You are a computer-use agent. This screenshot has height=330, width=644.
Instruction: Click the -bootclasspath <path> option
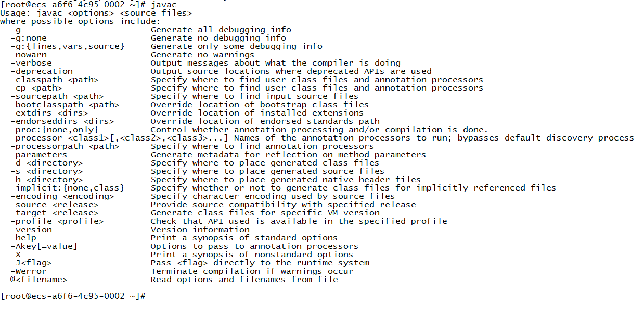65,105
